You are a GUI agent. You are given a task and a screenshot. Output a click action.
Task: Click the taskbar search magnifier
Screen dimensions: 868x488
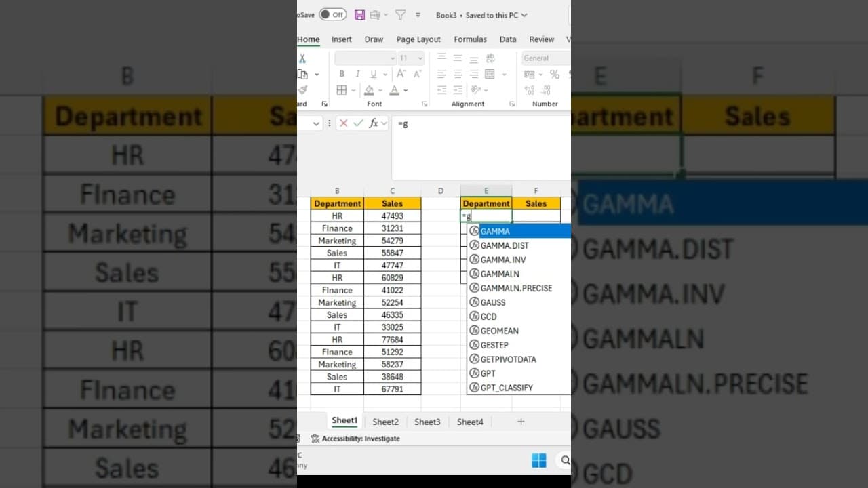[x=566, y=461]
